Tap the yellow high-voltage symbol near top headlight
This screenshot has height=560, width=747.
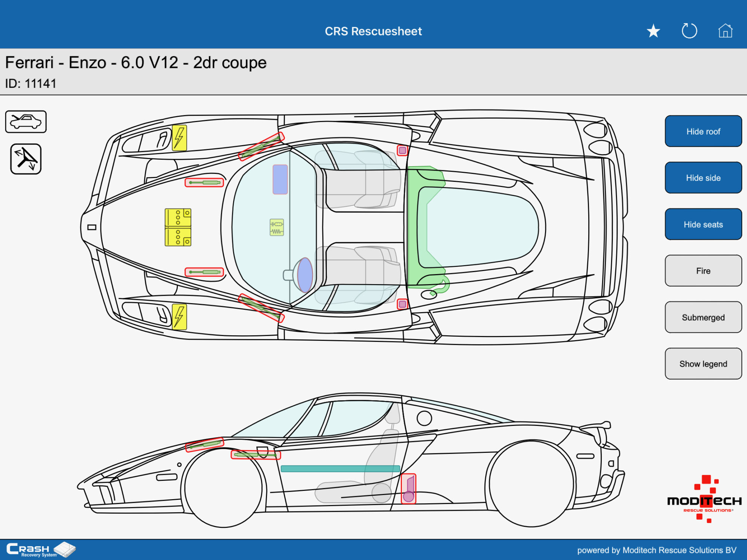(179, 138)
